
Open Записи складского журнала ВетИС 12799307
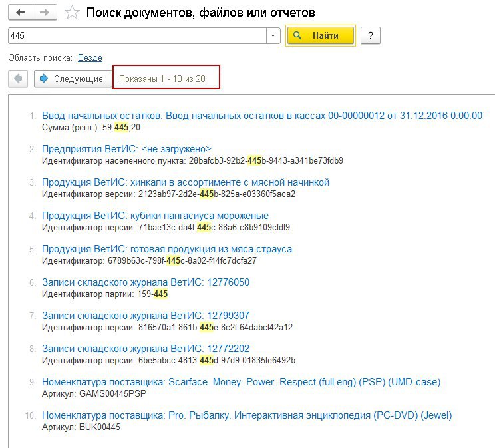click(146, 316)
